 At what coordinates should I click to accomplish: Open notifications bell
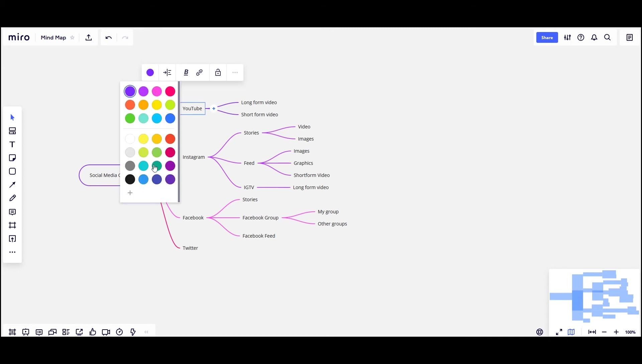(x=594, y=37)
